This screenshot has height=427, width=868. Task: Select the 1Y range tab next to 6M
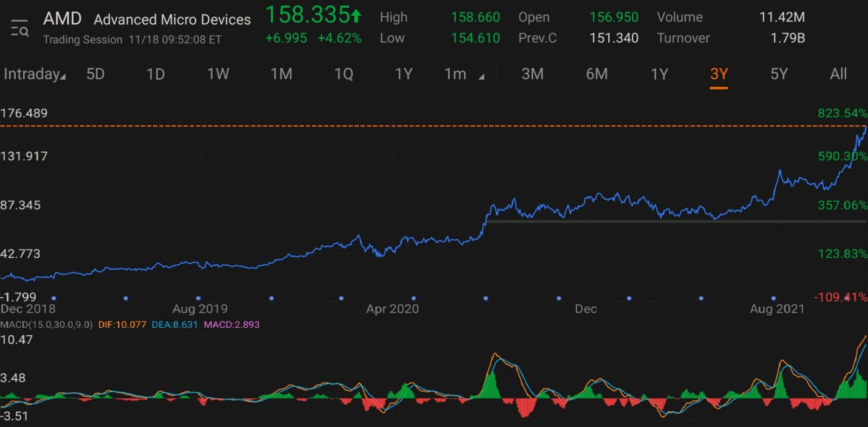(660, 74)
